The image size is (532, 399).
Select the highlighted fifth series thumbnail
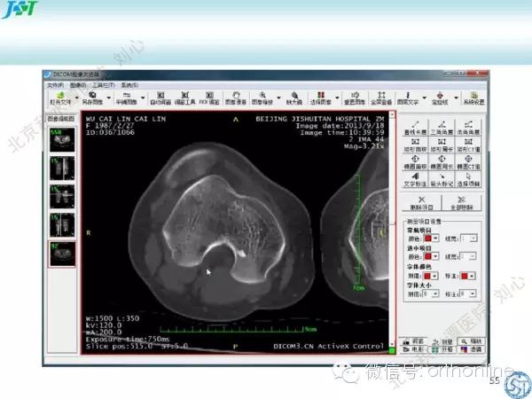tap(62, 254)
